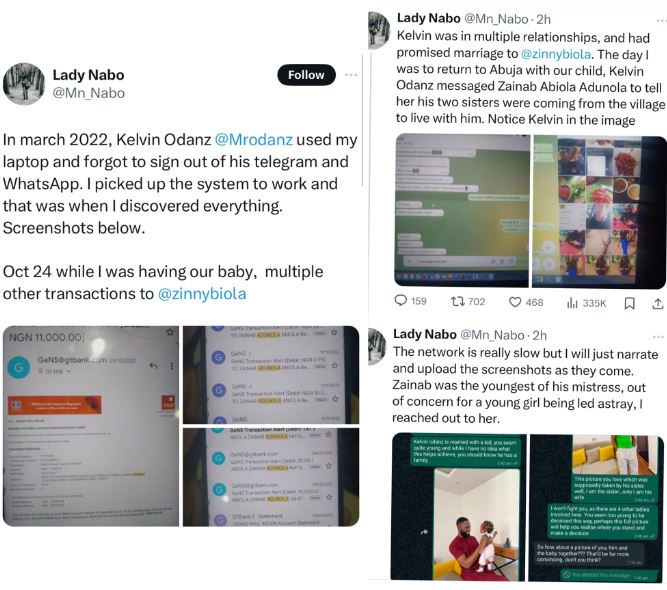This screenshot has width=667, height=590.
Task: Open the top-right transaction alerts list image
Action: click(271, 375)
